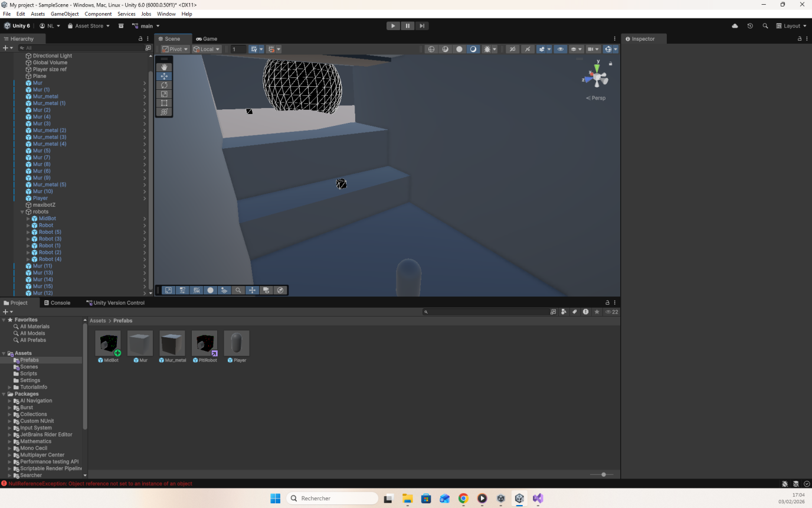Click the Windows Start button
The image size is (812, 508).
(276, 499)
